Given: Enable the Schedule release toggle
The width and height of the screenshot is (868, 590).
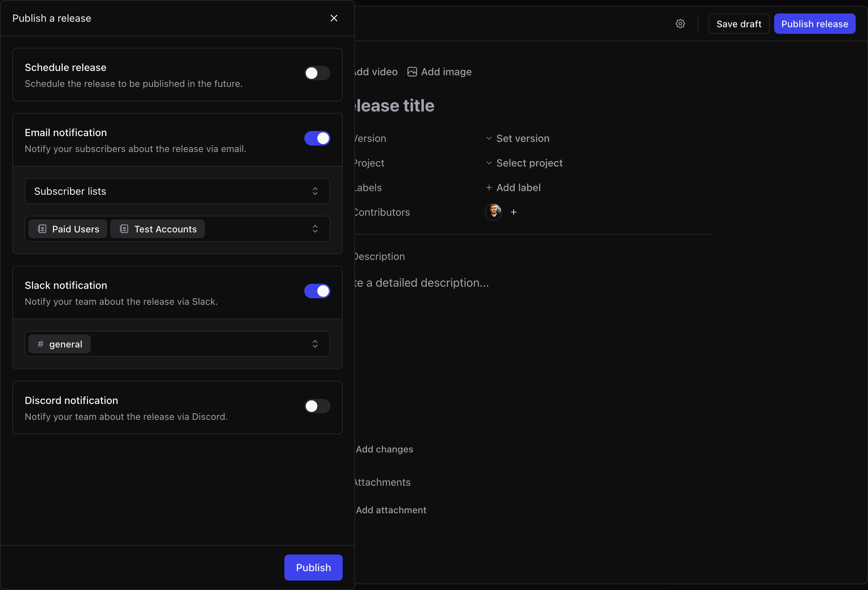Looking at the screenshot, I should click(317, 73).
